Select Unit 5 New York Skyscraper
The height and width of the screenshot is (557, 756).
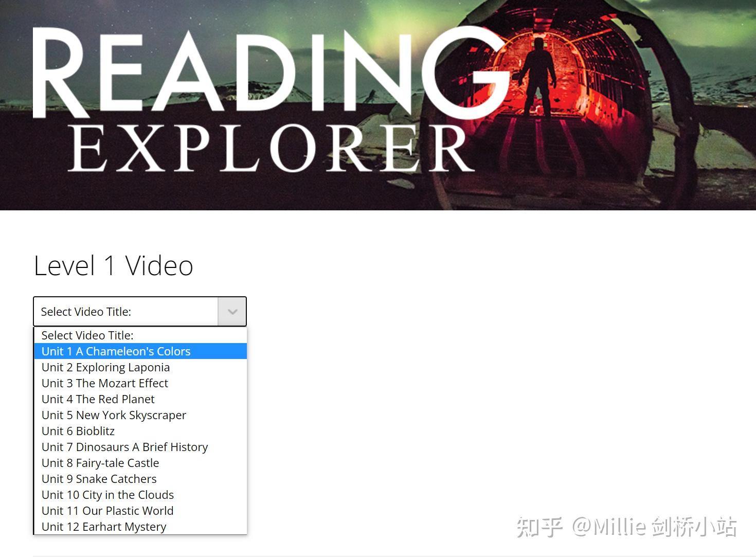point(114,415)
